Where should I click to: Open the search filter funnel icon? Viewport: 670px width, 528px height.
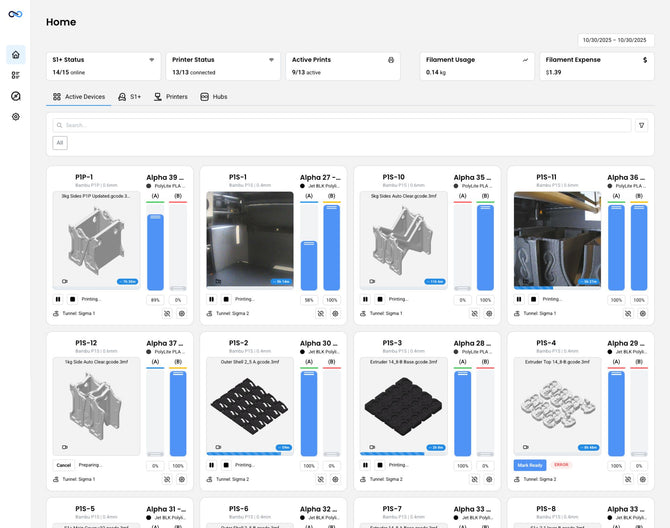(641, 125)
